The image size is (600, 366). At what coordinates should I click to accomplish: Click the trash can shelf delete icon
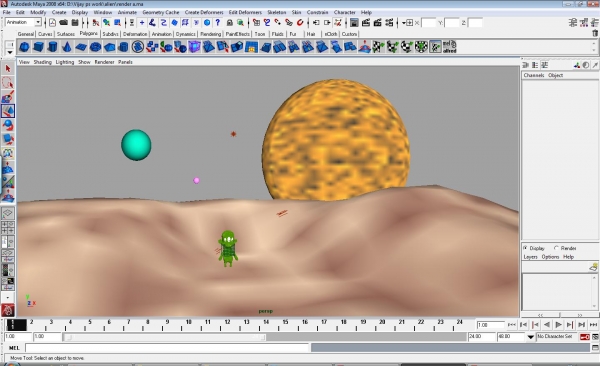tap(595, 33)
